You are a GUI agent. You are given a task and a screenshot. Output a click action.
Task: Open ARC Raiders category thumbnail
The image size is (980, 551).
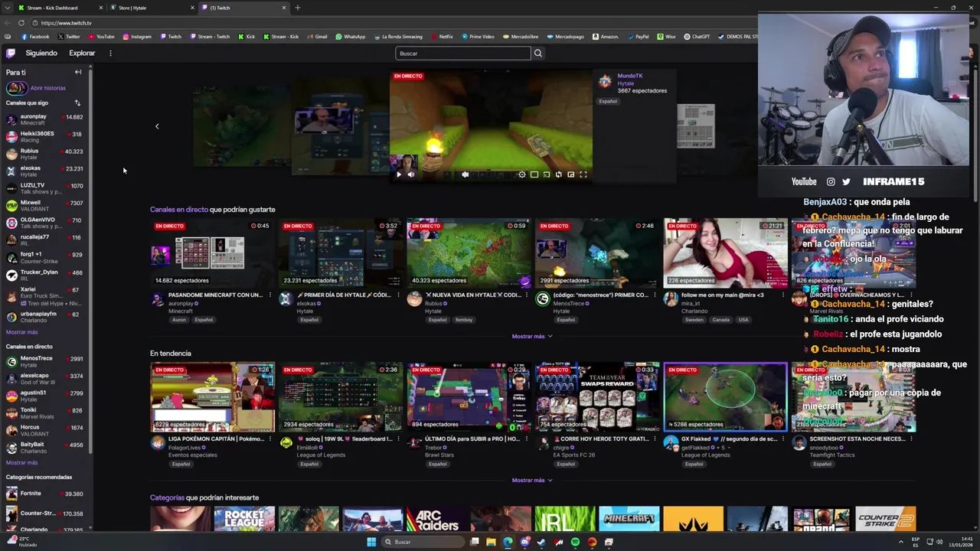(436, 519)
